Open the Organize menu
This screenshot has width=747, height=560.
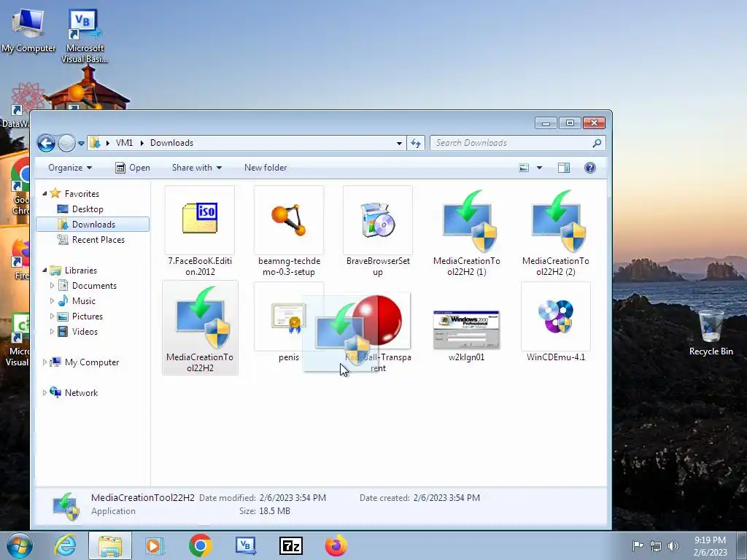pyautogui.click(x=70, y=168)
